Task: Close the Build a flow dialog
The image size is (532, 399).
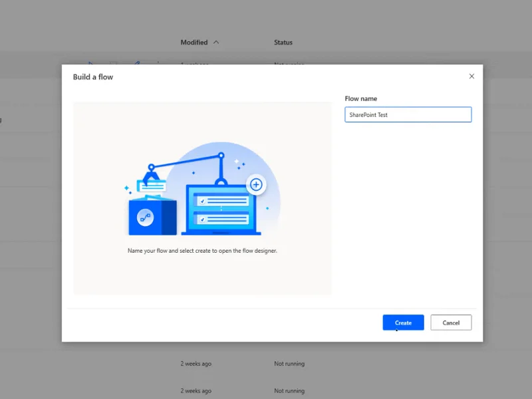Action: [471, 76]
